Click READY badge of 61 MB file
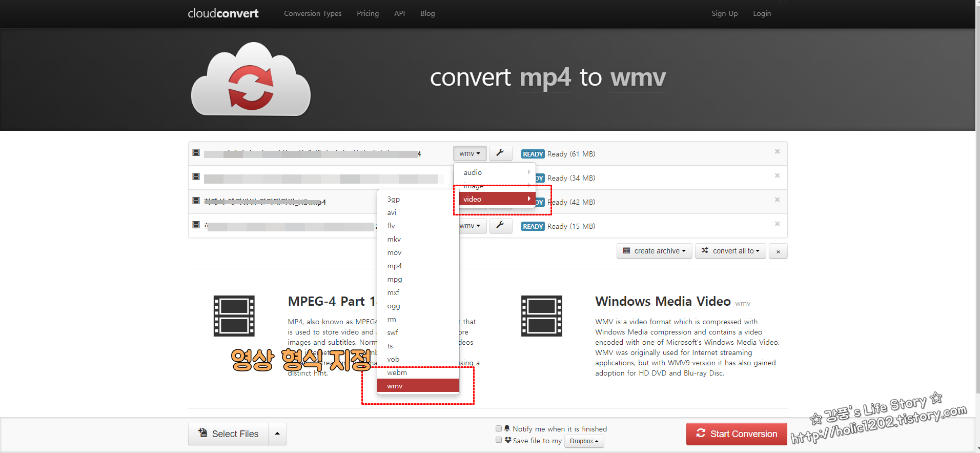The image size is (980, 453). click(x=533, y=154)
